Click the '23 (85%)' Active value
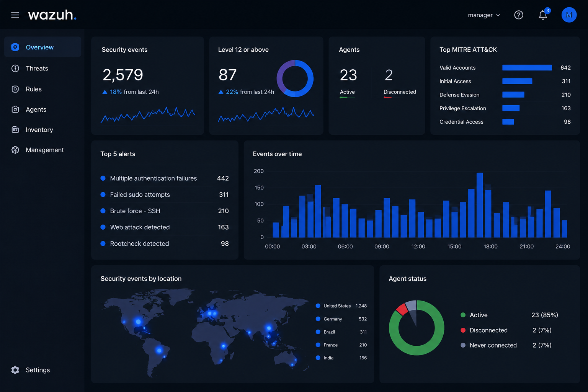Viewport: 588px width, 392px height. (x=545, y=315)
